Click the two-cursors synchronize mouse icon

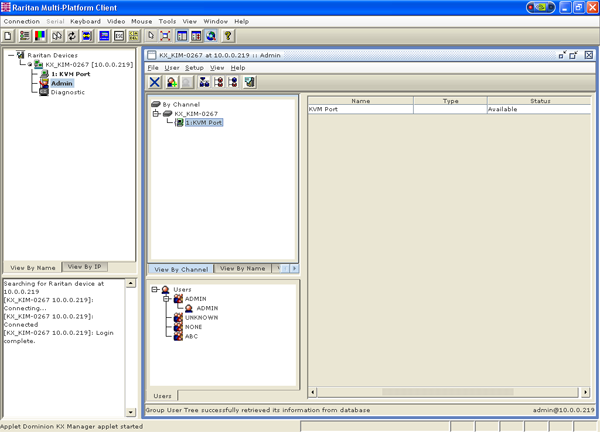pos(57,36)
